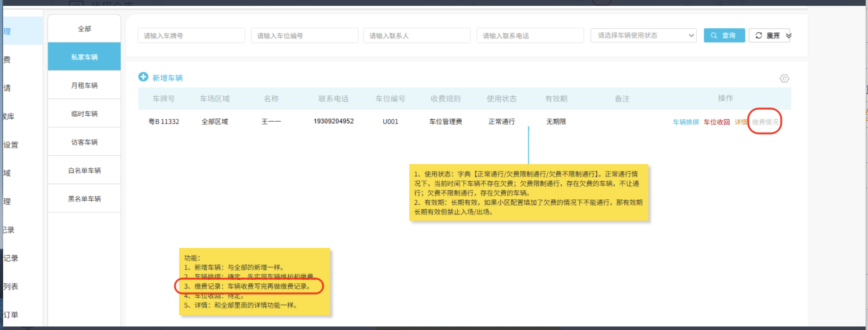Click the 车位编号 column header

coord(390,99)
